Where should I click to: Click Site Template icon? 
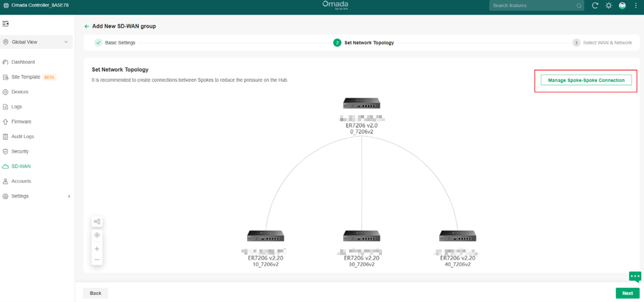point(5,77)
